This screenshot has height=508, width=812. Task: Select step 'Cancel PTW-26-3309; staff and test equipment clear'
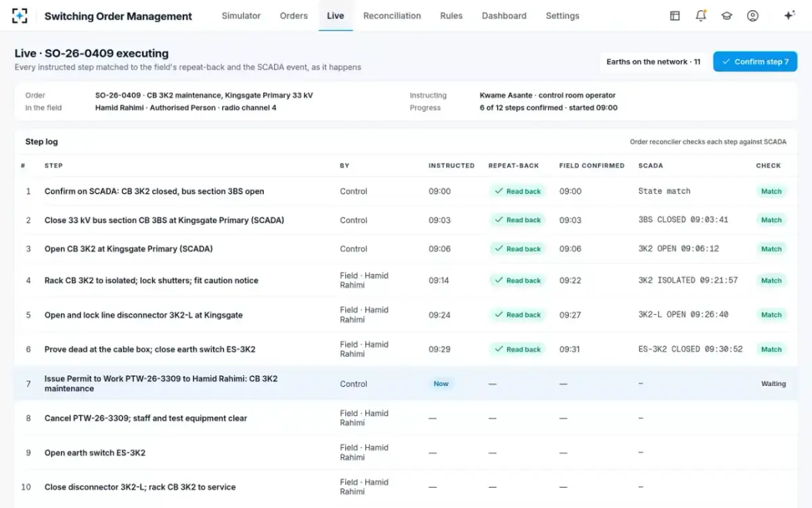click(x=146, y=419)
